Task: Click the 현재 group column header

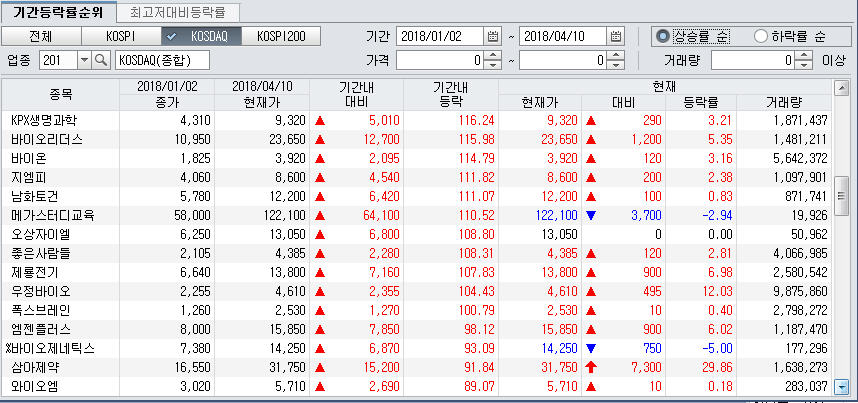Action: 665,87
